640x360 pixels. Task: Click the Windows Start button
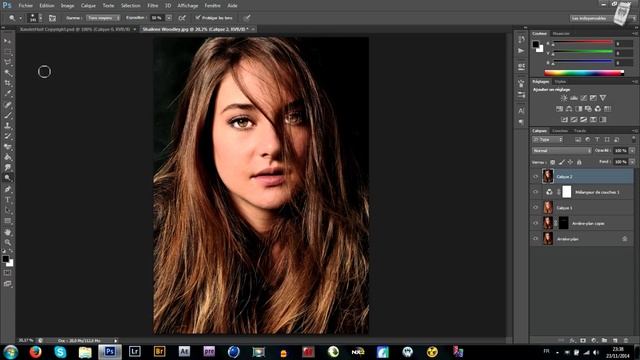(x=11, y=352)
